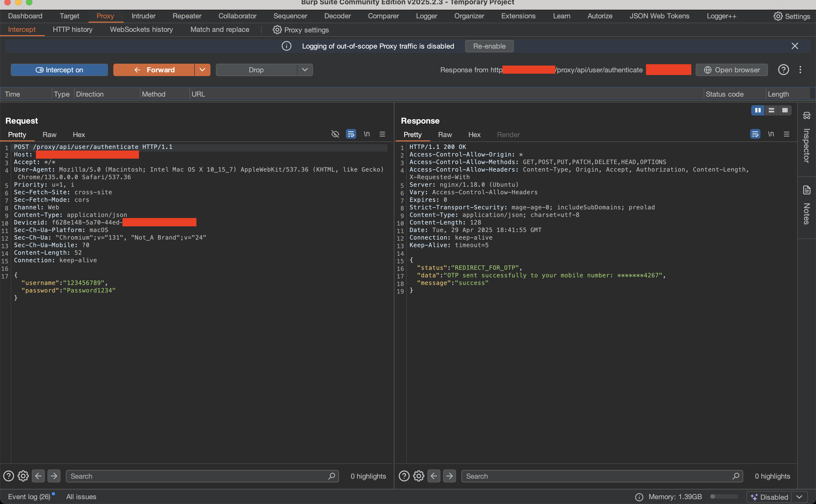The height and width of the screenshot is (504, 816).
Task: Toggle word wrap in Request panel
Action: (351, 134)
